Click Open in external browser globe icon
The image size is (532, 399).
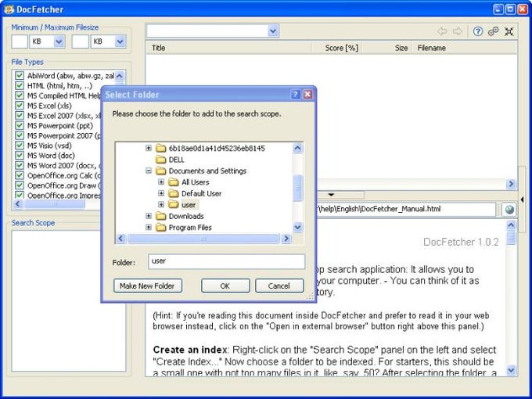coord(509,210)
